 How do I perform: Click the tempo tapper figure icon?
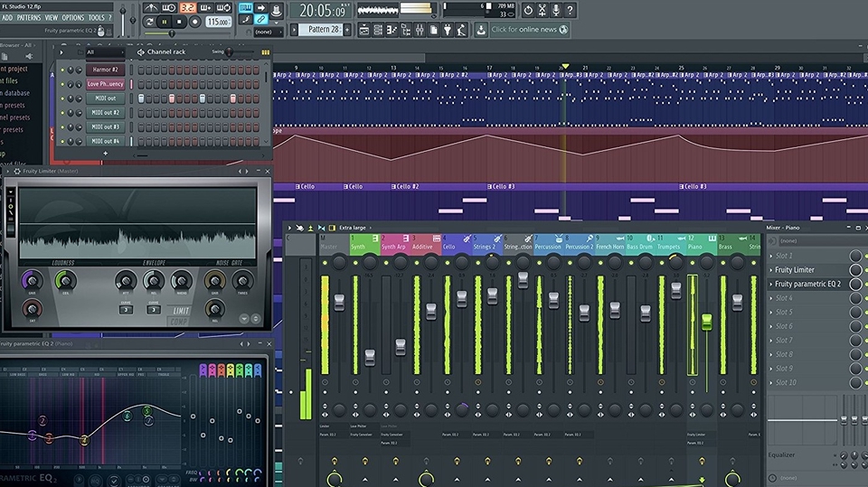tap(461, 30)
